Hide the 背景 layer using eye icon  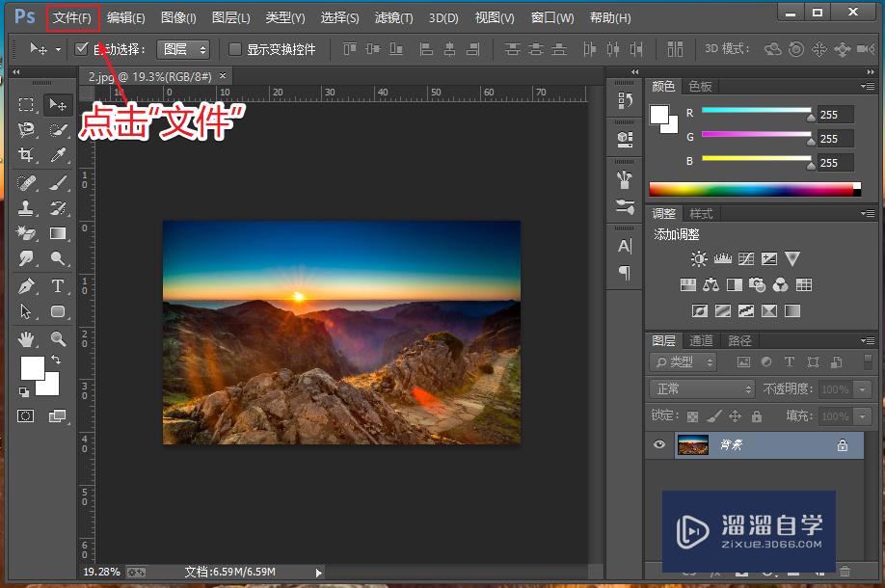tap(660, 445)
